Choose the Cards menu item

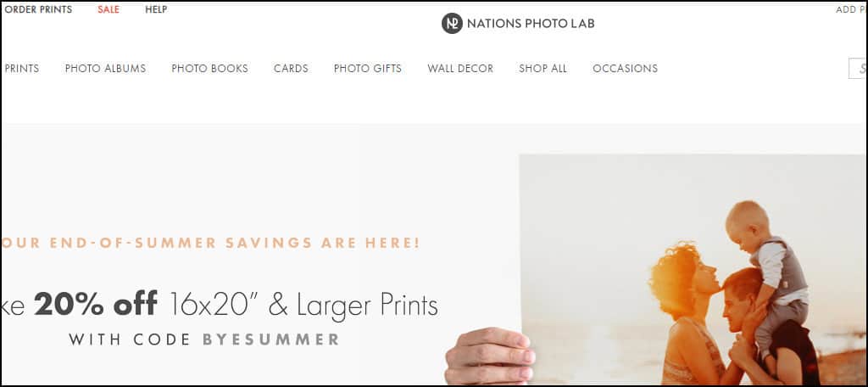(291, 68)
